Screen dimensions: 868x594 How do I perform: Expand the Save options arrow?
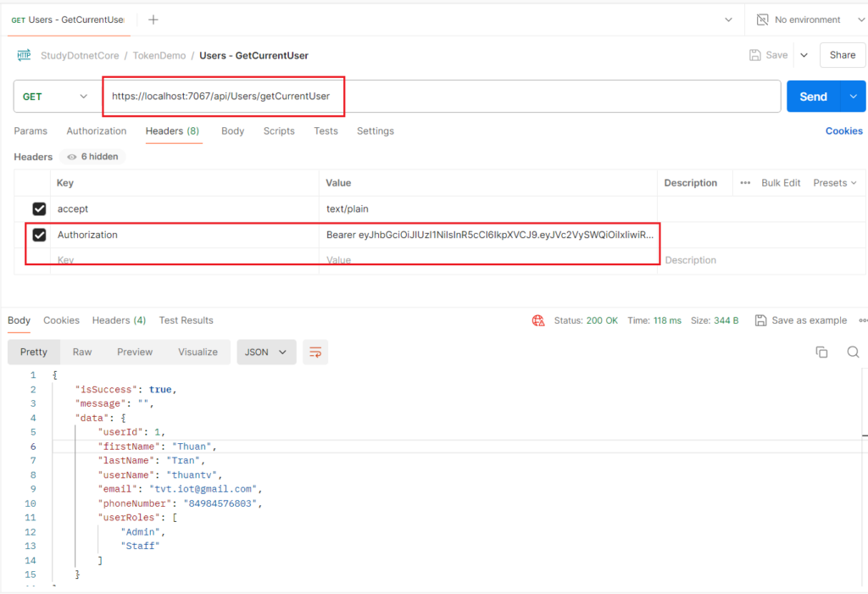[x=804, y=55]
